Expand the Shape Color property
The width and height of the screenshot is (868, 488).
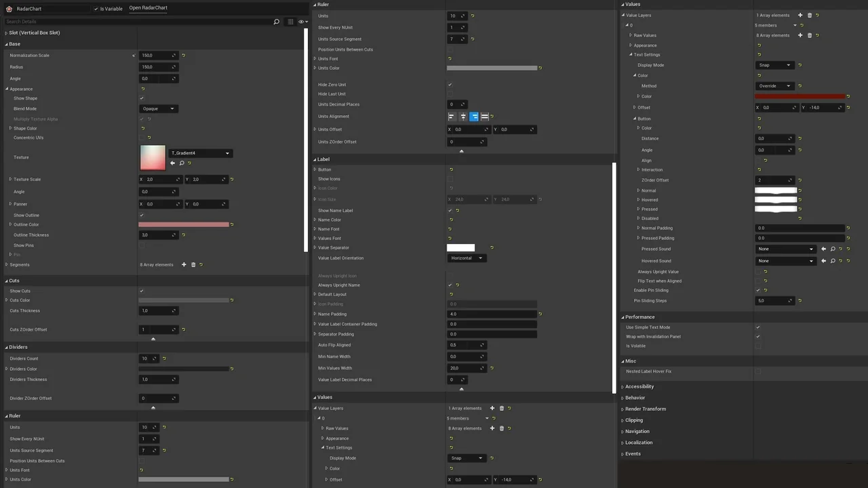coord(11,128)
